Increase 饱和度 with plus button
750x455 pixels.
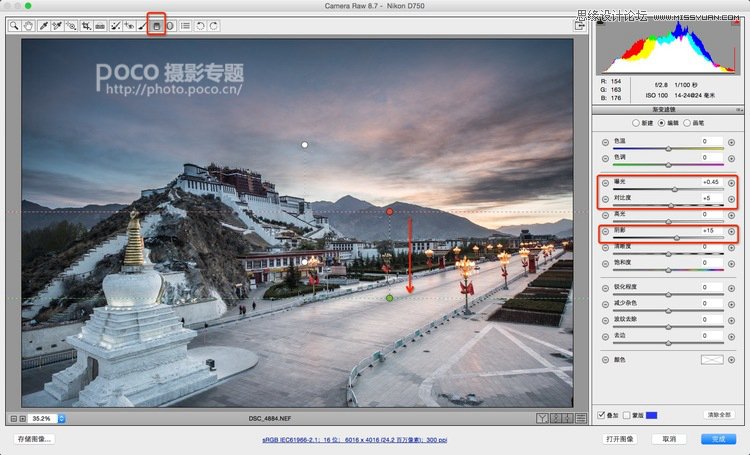click(731, 264)
